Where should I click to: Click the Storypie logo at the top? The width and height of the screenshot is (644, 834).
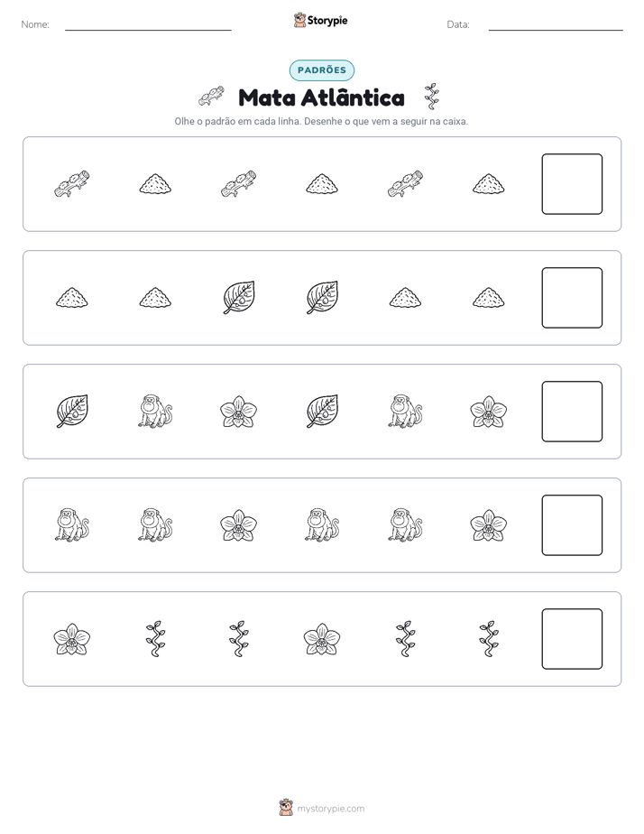click(320, 21)
